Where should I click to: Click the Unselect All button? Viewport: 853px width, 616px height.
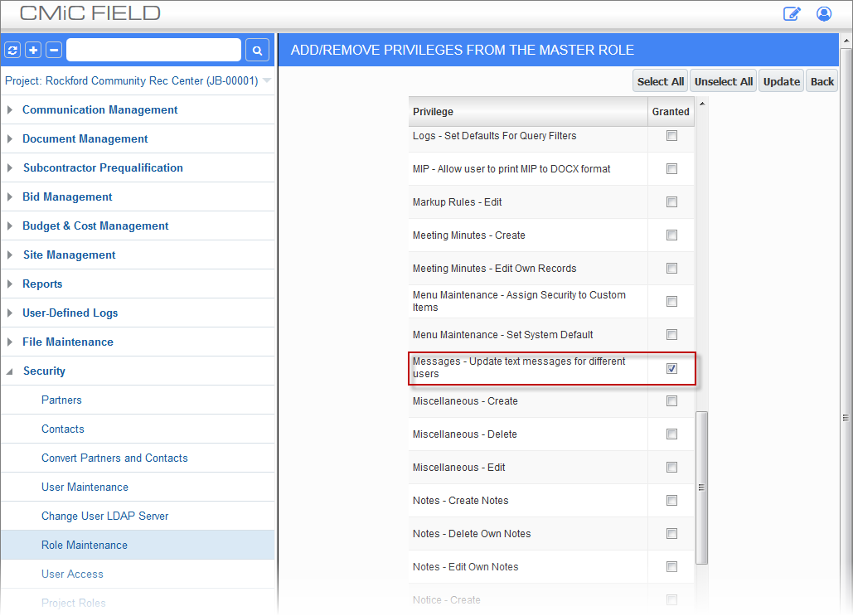(x=724, y=81)
